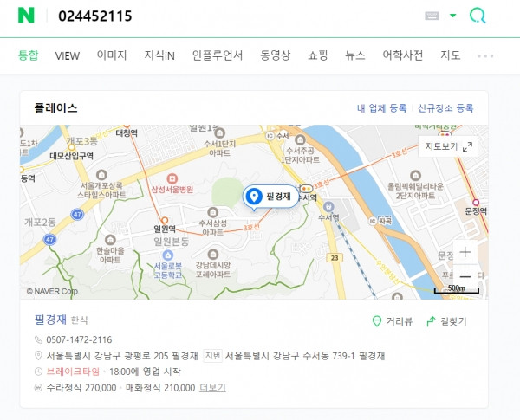Open the 뉴스 tab

click(354, 55)
